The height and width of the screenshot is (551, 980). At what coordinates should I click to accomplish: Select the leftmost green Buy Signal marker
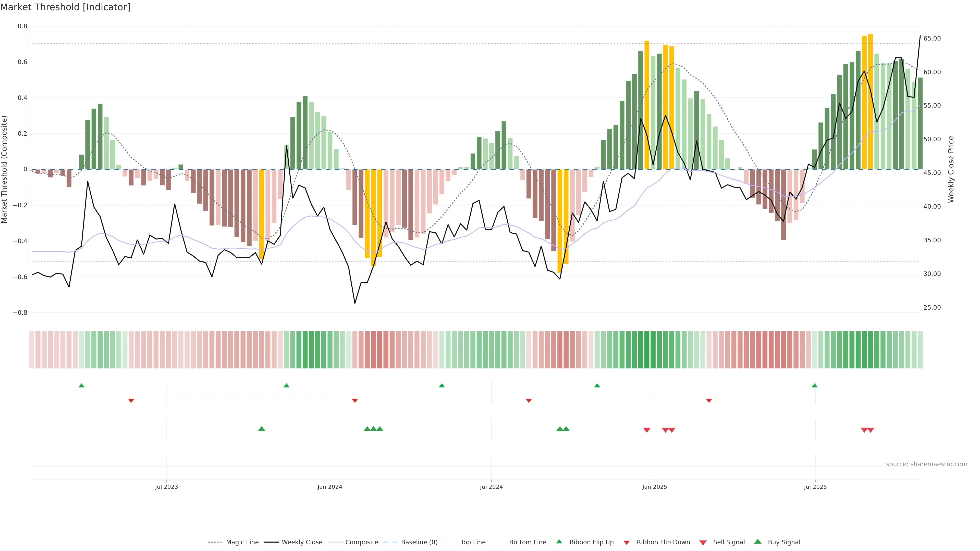pos(262,429)
